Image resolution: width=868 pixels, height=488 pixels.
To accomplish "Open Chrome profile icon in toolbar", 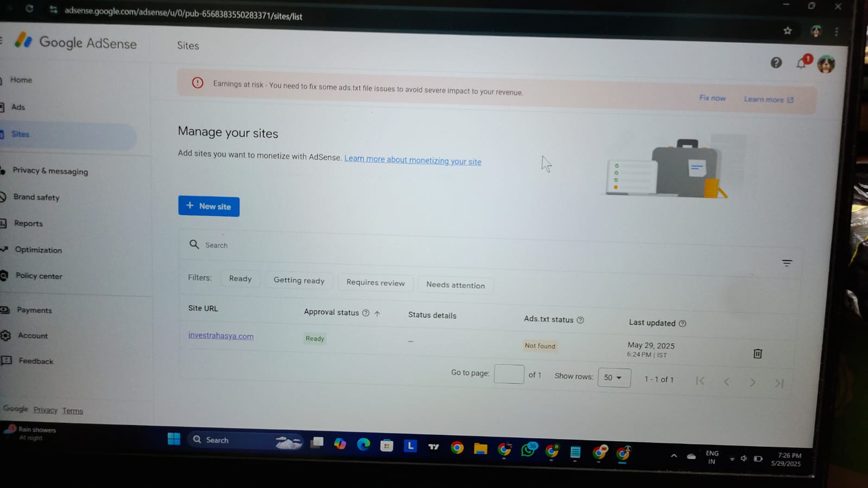I will 816,31.
